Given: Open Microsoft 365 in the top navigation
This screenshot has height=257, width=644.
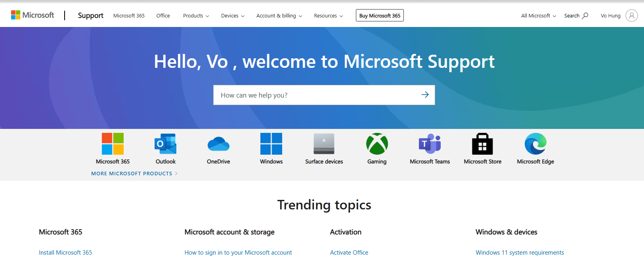Looking at the screenshot, I should (129, 16).
